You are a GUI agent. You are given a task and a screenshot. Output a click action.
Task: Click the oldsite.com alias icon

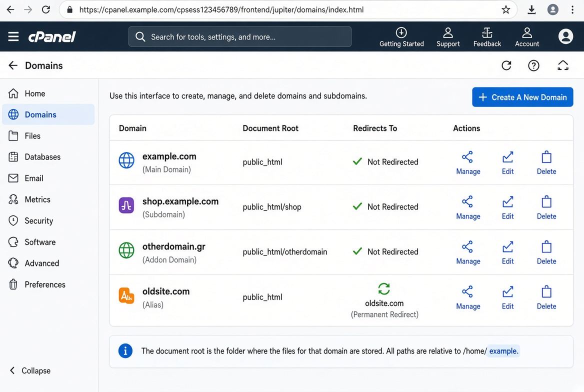pyautogui.click(x=126, y=295)
